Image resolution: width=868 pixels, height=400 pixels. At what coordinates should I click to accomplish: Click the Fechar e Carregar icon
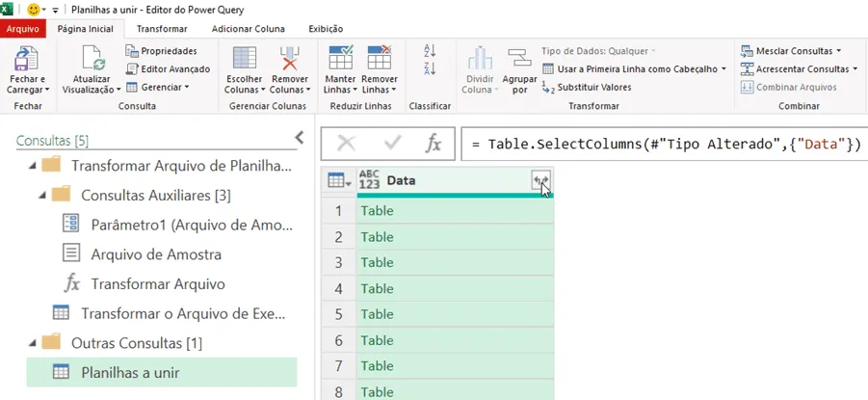(x=26, y=59)
